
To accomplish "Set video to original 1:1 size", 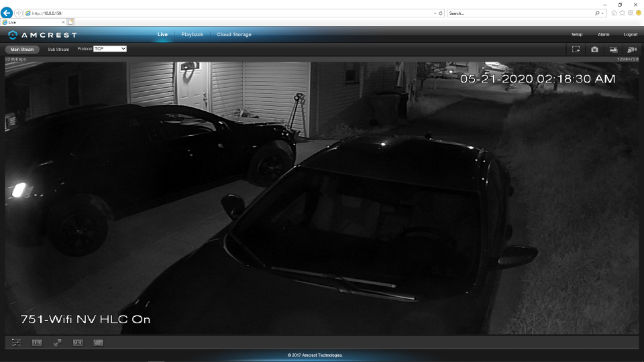I will pyautogui.click(x=37, y=343).
